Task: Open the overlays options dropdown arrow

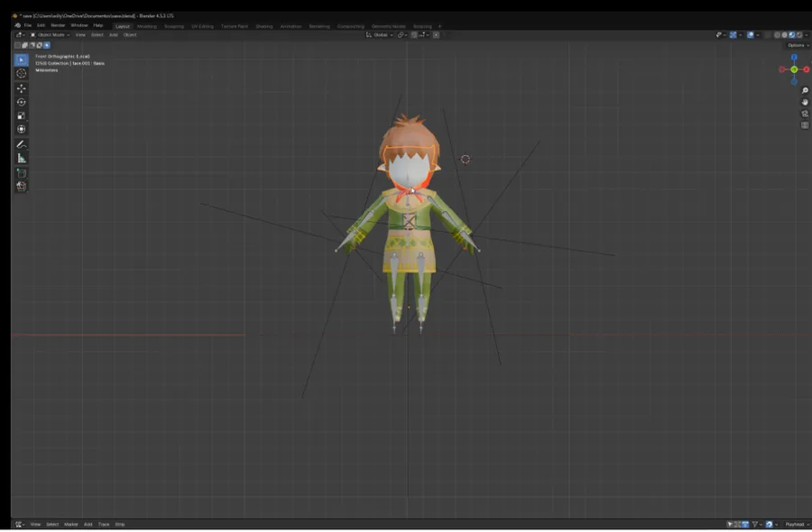Action: (x=758, y=34)
